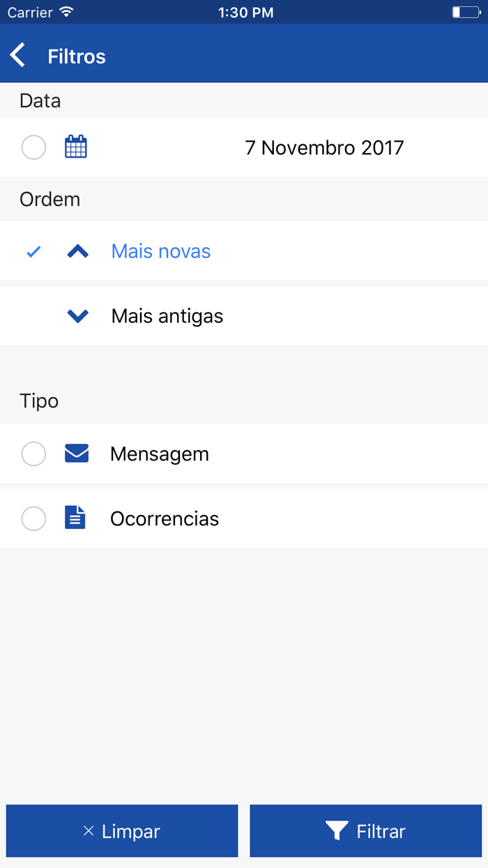Viewport: 488px width, 868px height.
Task: Click the funnel icon on the Filtrar button
Action: pos(337,831)
